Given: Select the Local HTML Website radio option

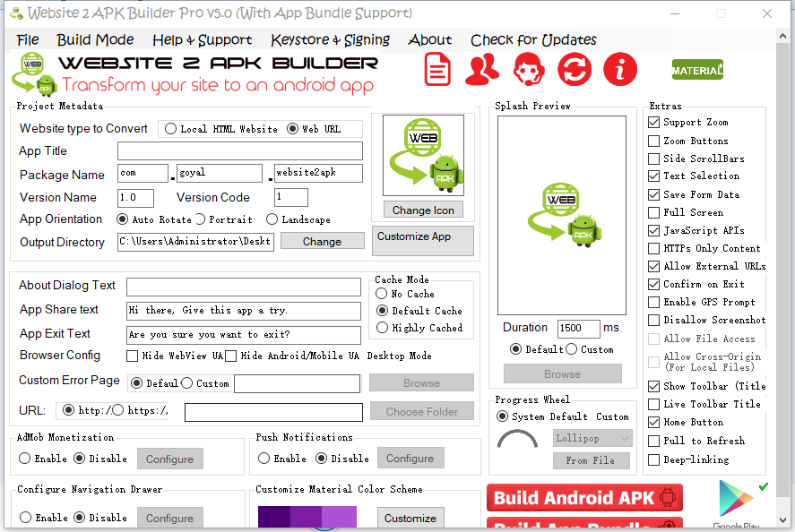Looking at the screenshot, I should 171,129.
